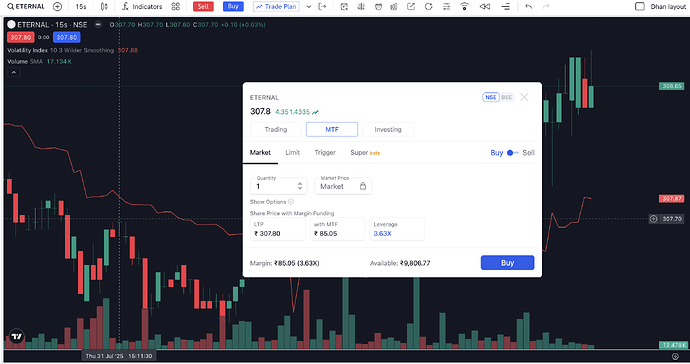This screenshot has height=364, width=690.
Task: Click the replay rewind icon
Action: (x=484, y=7)
